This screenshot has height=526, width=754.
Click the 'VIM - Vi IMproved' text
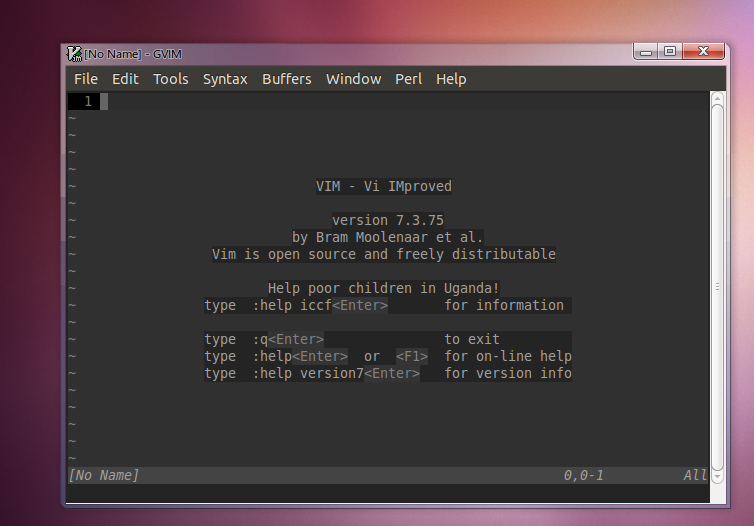pos(384,186)
